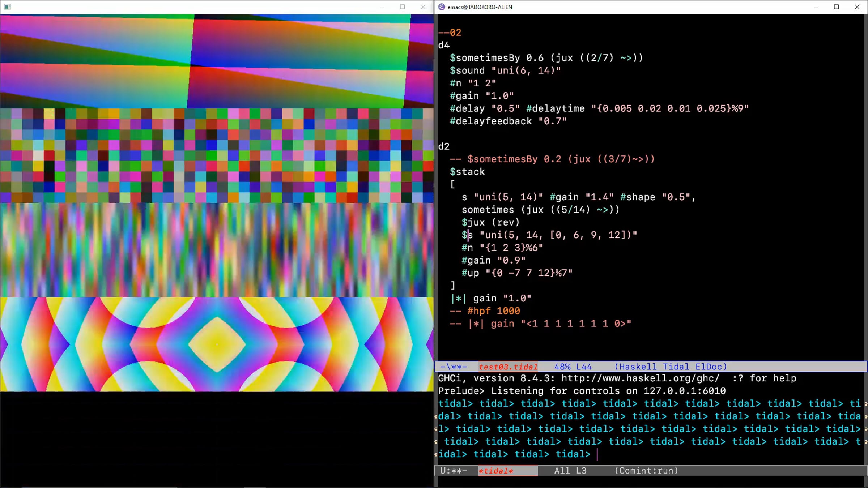Click the Haskell major mode indicator
This screenshot has height=488, width=868.
[638, 367]
